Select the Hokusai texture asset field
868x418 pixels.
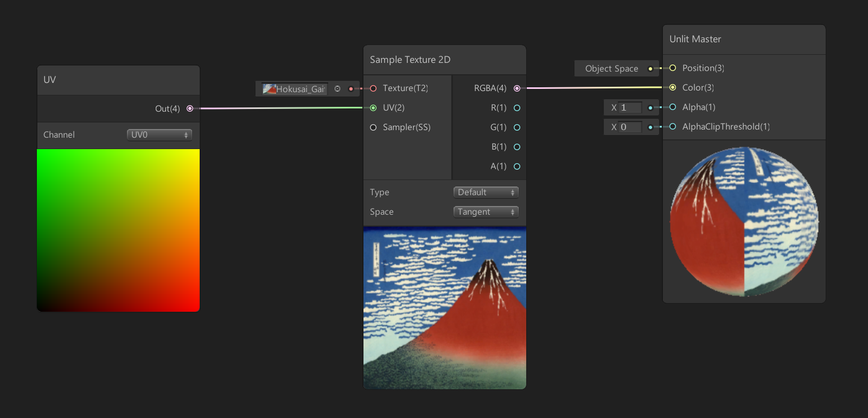tap(295, 89)
